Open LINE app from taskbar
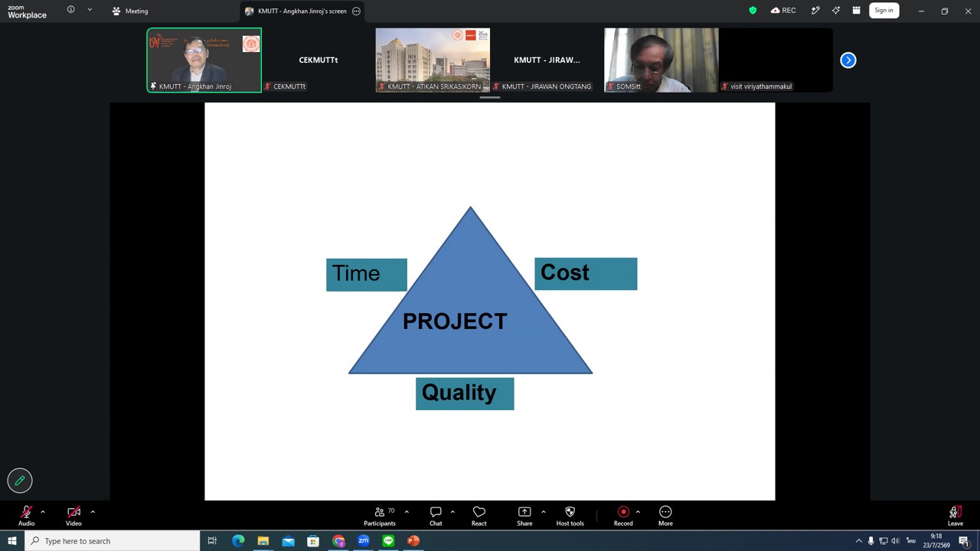Viewport: 980px width, 551px height. 388,541
